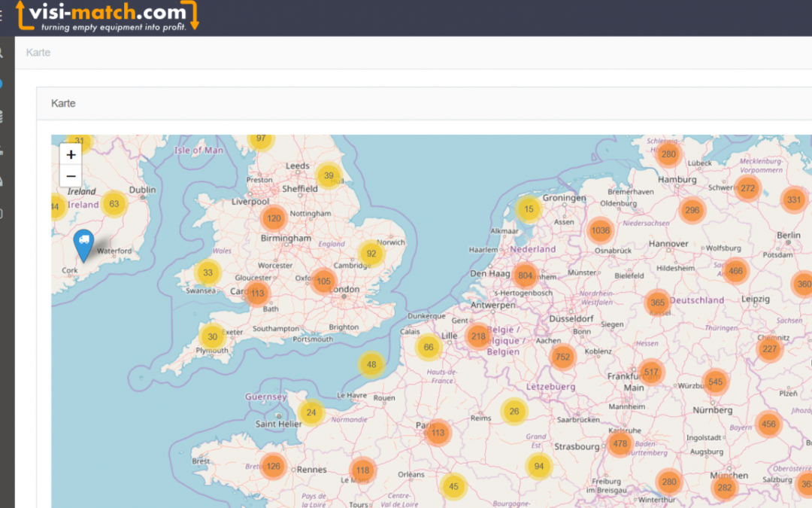Image resolution: width=812 pixels, height=508 pixels.
Task: Select the 120 cluster near Birmingham
Action: click(274, 219)
